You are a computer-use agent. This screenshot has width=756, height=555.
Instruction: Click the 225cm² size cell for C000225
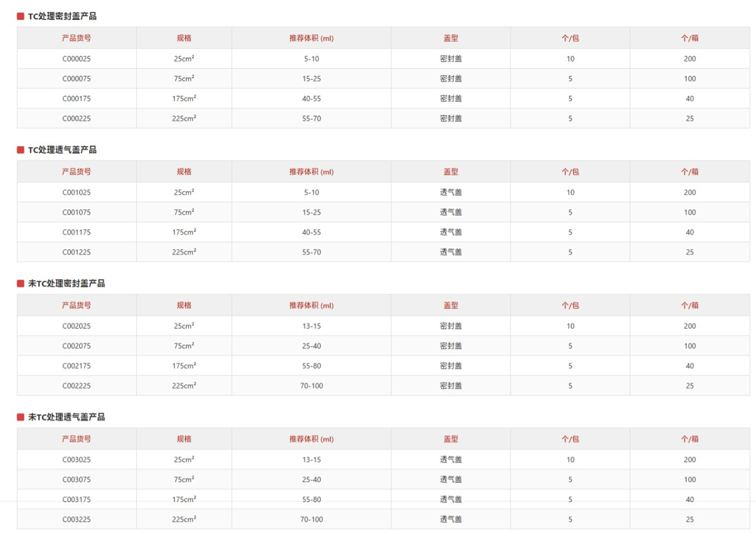pos(184,118)
